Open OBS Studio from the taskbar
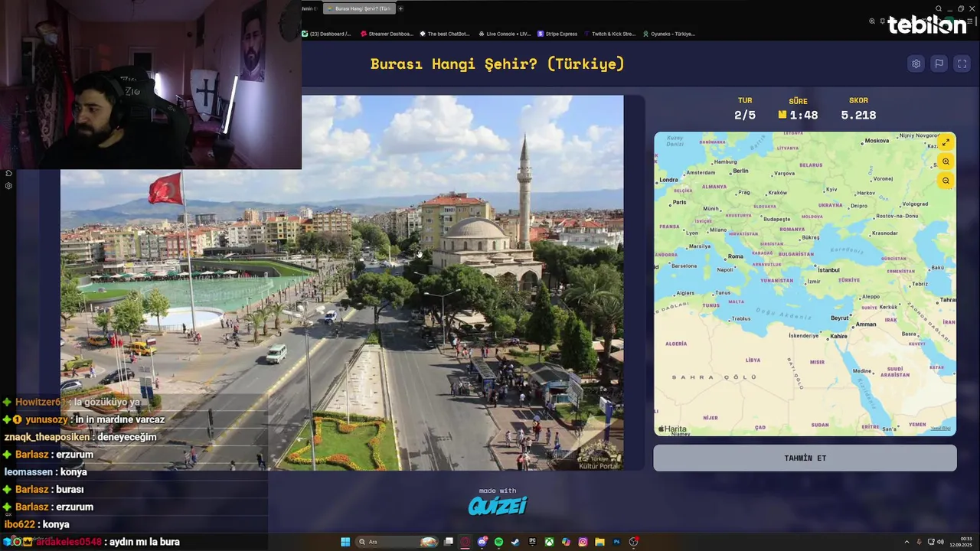Image resolution: width=980 pixels, height=551 pixels. coord(634,542)
